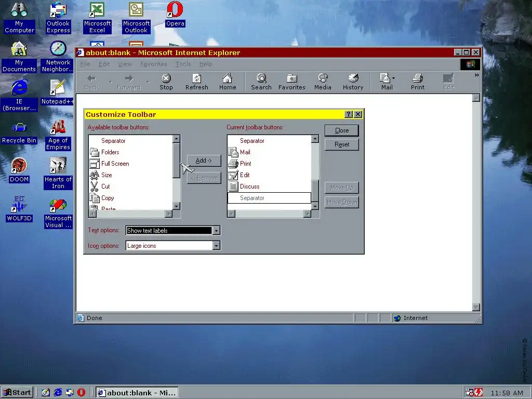The height and width of the screenshot is (399, 532).
Task: Open the File menu
Action: [x=85, y=64]
